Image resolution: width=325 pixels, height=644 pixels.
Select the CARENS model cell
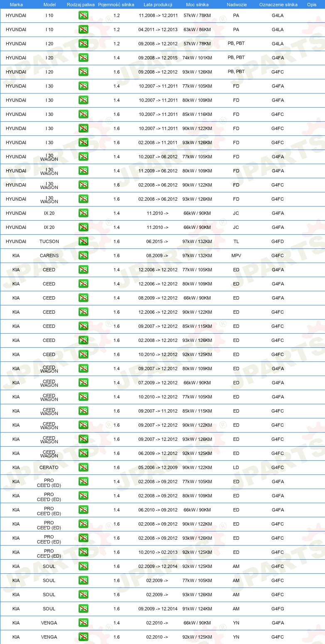tap(49, 256)
